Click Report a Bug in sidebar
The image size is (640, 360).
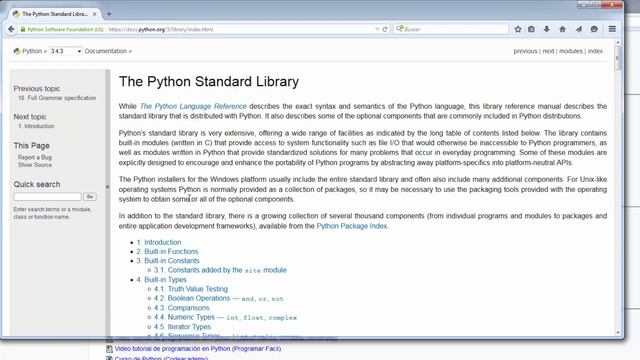(x=35, y=157)
